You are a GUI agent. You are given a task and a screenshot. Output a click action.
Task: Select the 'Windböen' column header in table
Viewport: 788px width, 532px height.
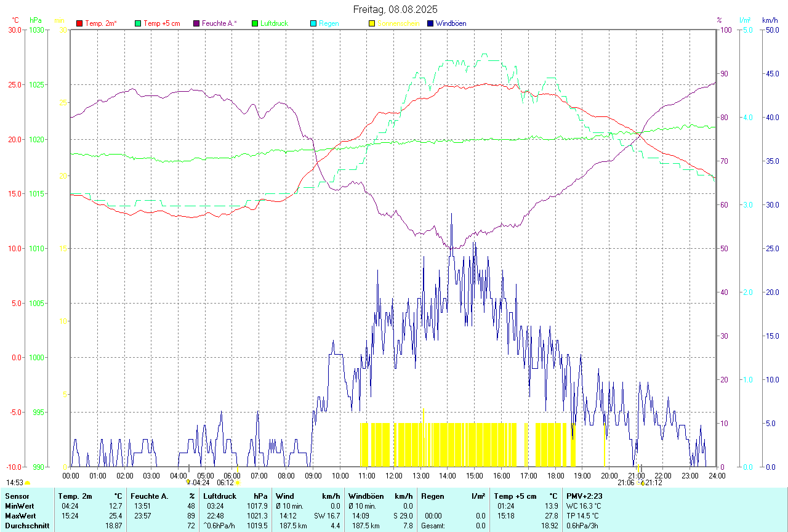pos(365,496)
